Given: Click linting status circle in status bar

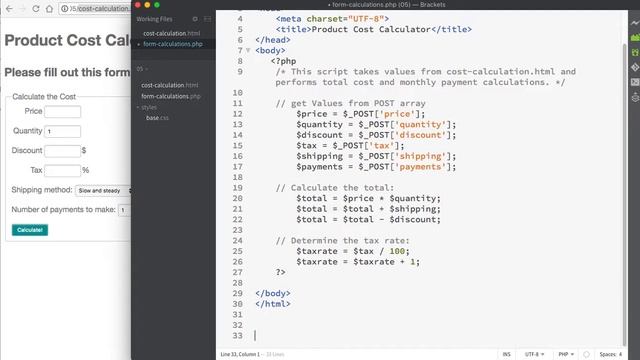Looking at the screenshot, I should [x=587, y=354].
